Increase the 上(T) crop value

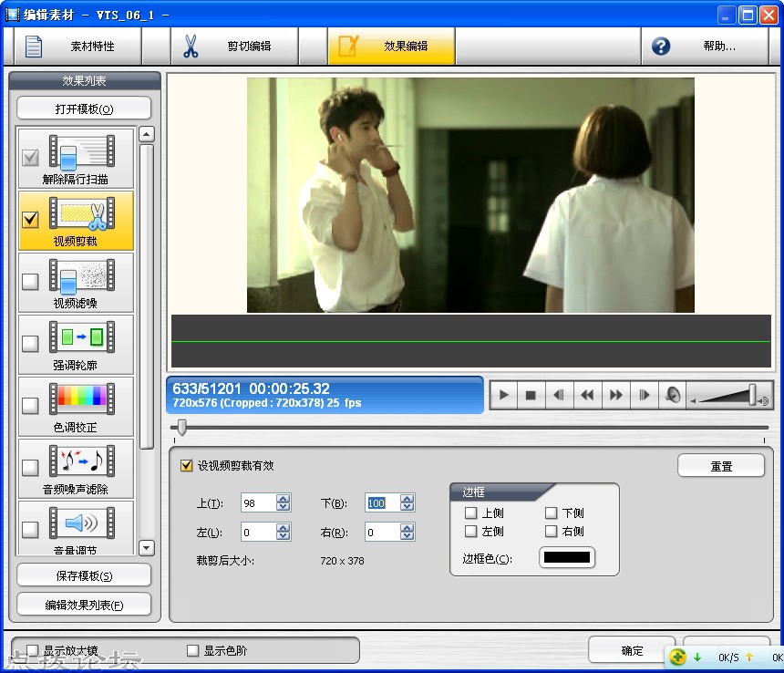click(283, 499)
